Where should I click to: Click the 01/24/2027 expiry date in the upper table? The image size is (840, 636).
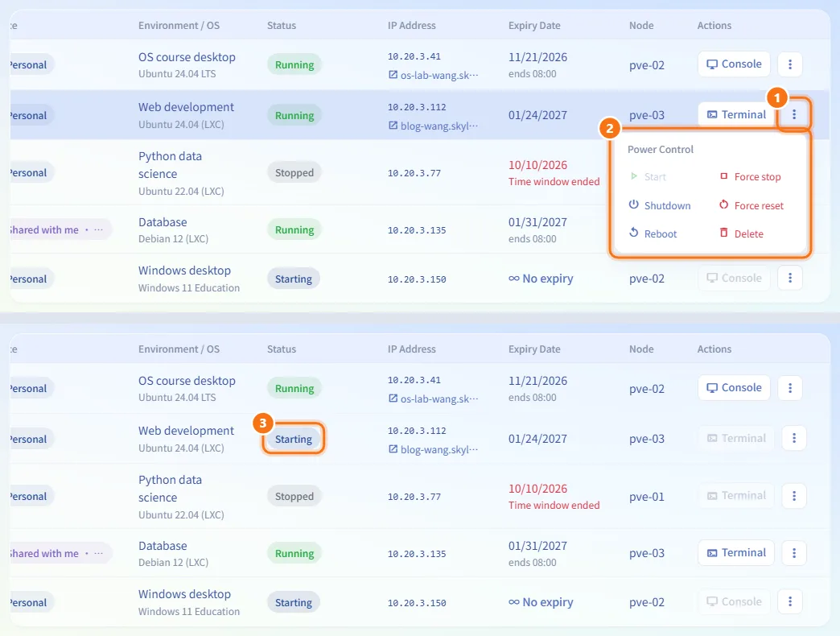(x=537, y=115)
